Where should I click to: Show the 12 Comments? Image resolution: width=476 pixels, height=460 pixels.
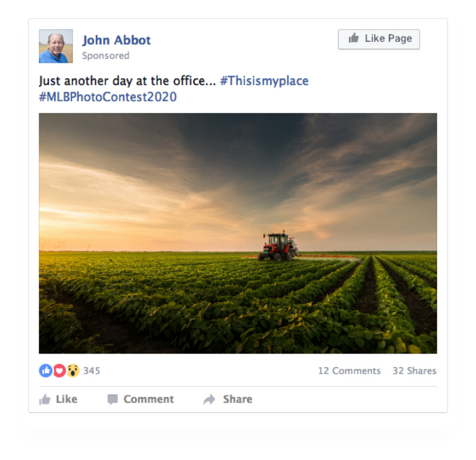pyautogui.click(x=349, y=371)
